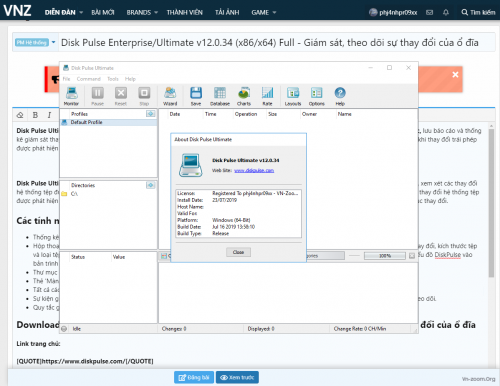Click the Time column header

pyautogui.click(x=210, y=114)
